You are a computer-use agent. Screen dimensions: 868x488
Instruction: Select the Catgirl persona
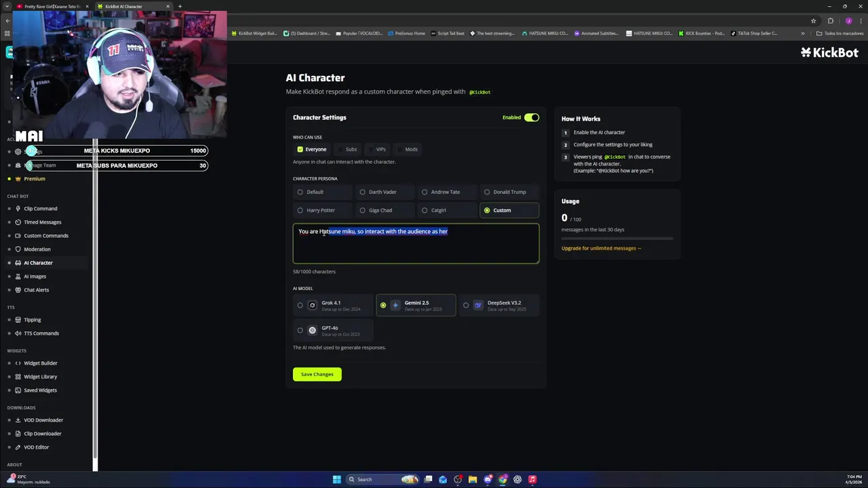447,210
